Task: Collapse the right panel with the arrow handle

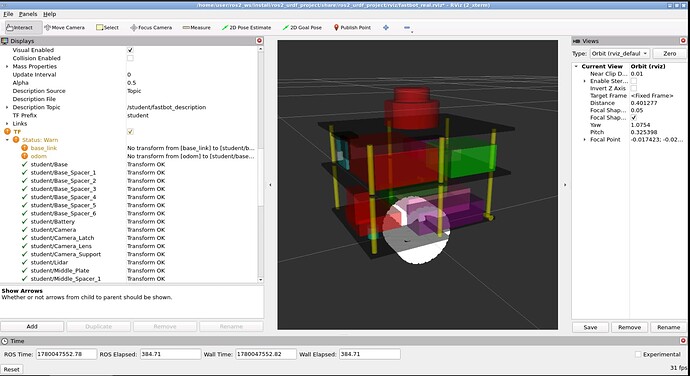Action: (x=565, y=185)
